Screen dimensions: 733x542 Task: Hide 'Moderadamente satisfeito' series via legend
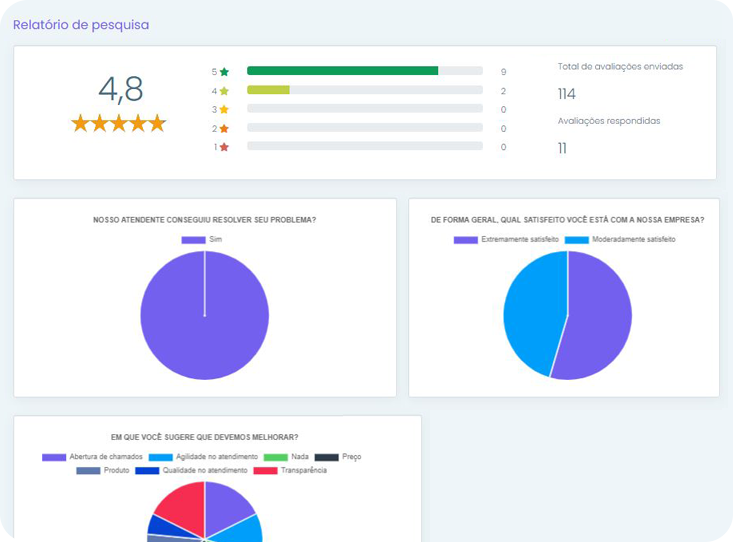620,240
